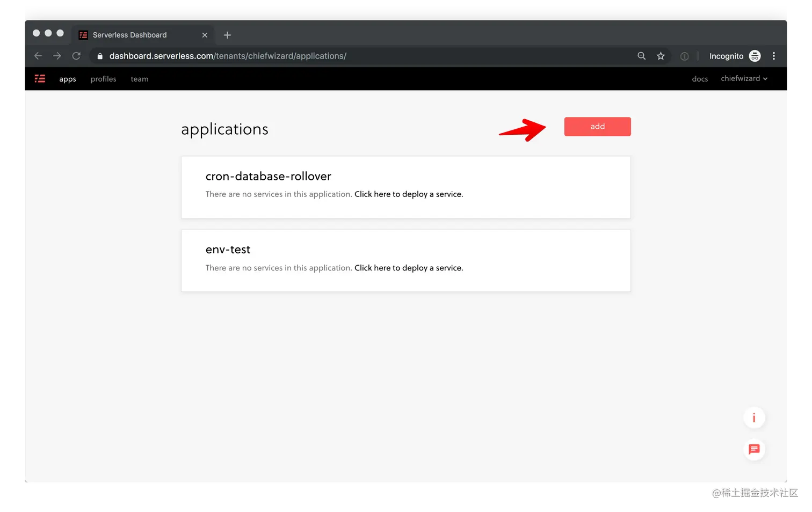Screen dimensions: 812x512
Task: Go back in browser history
Action: 38,56
